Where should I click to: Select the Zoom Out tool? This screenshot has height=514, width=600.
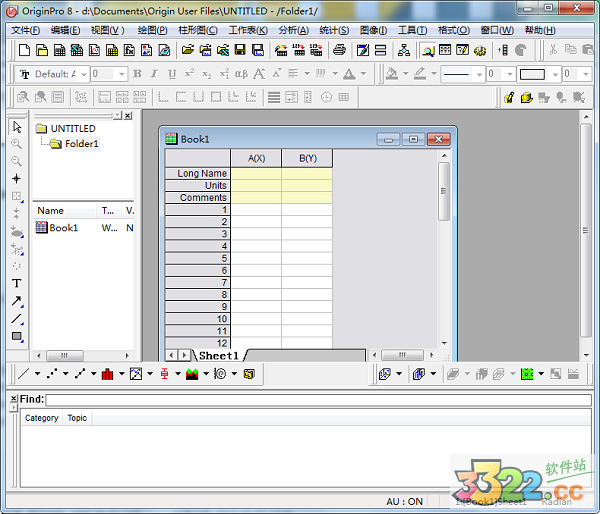(x=16, y=161)
